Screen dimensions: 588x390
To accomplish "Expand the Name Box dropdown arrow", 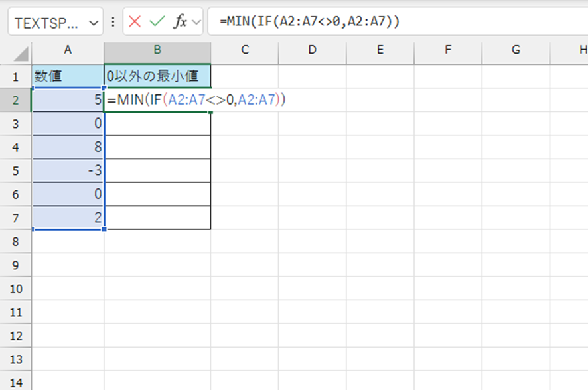I will coord(92,23).
